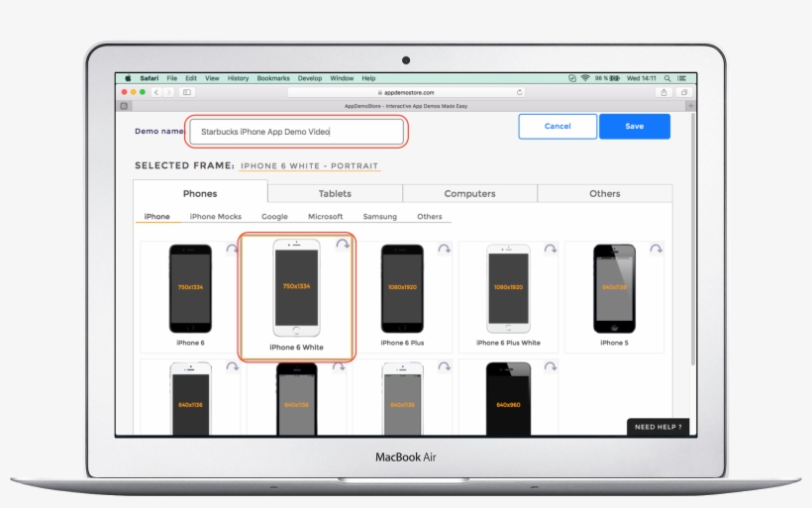Focus the Demo name text field
812x508 pixels.
pyautogui.click(x=296, y=132)
